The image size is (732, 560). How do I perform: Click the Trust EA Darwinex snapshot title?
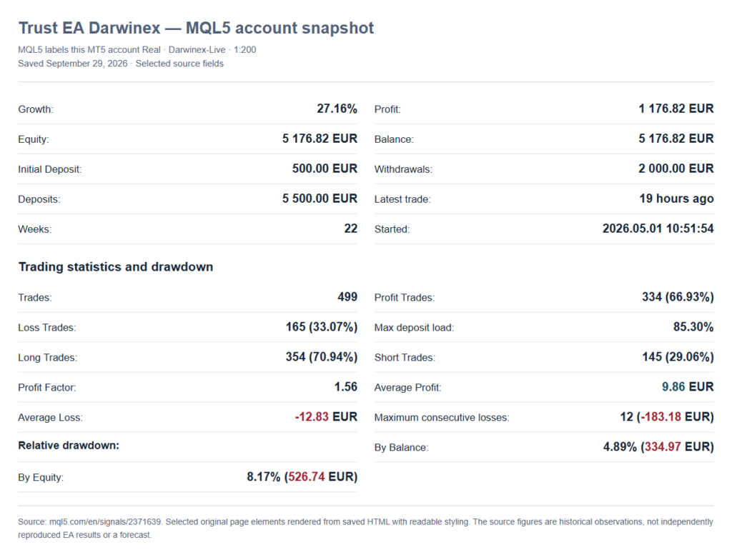tap(196, 28)
